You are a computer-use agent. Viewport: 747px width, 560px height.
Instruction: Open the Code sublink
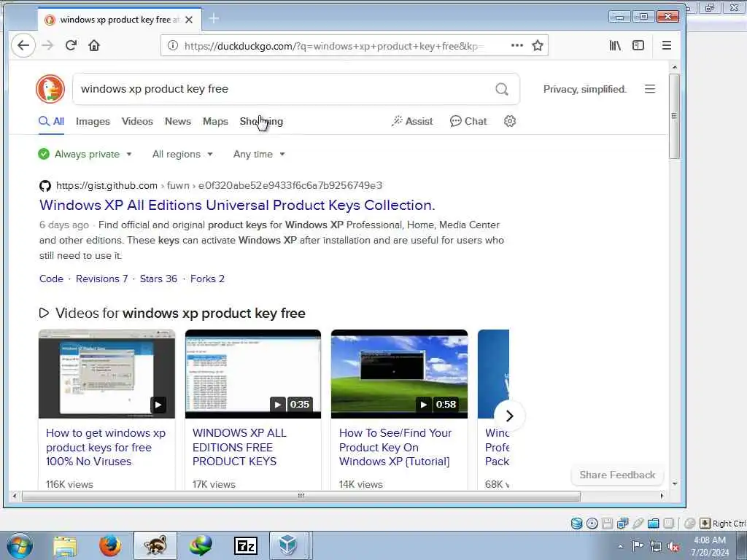pyautogui.click(x=52, y=279)
